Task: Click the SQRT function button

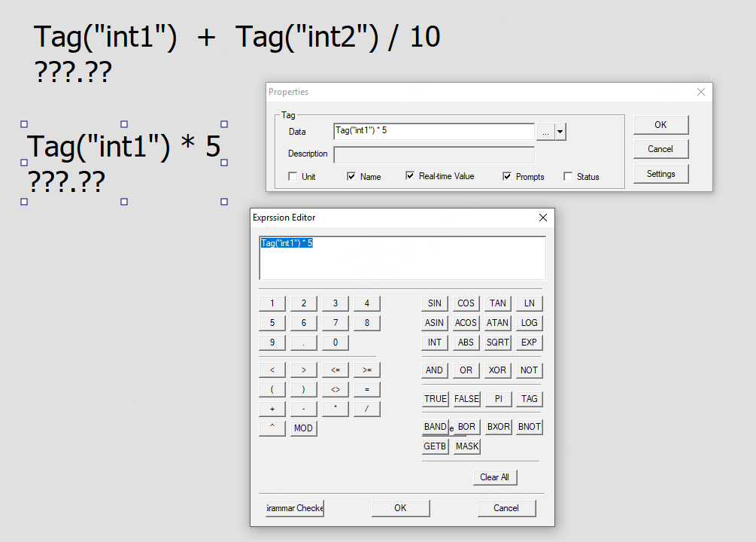Action: (497, 343)
